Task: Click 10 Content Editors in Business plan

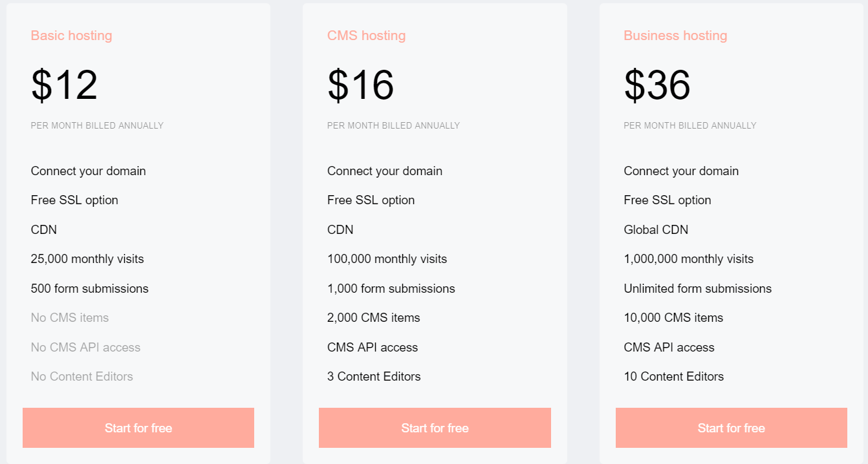Action: pyautogui.click(x=673, y=376)
